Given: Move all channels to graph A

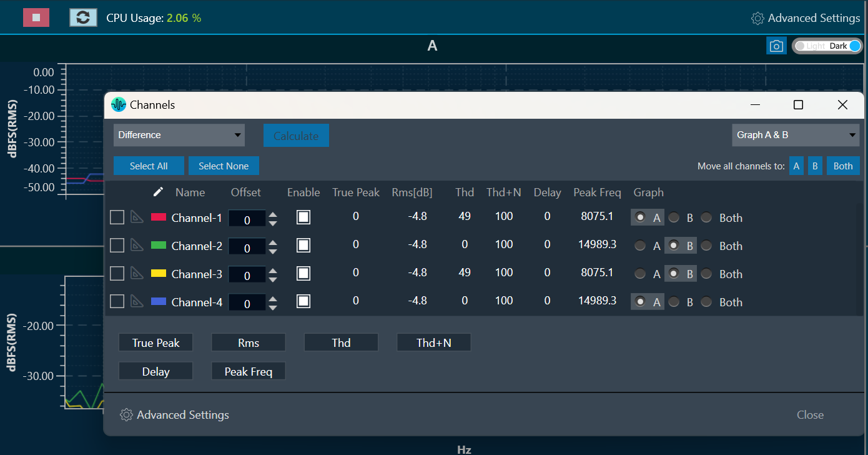Looking at the screenshot, I should pyautogui.click(x=796, y=166).
